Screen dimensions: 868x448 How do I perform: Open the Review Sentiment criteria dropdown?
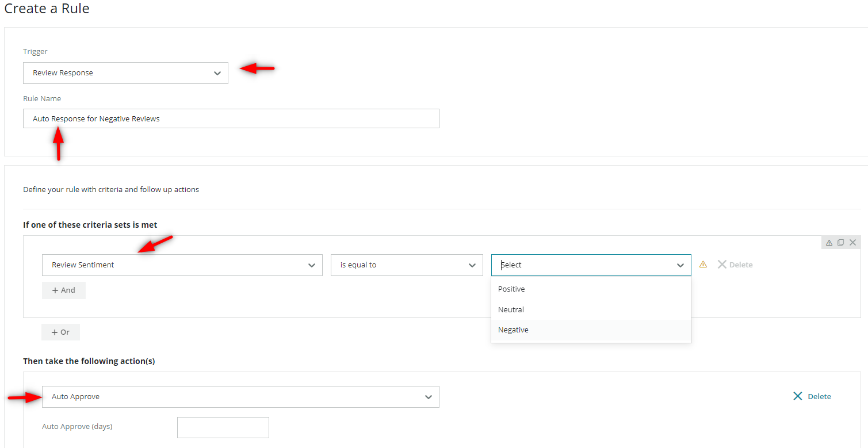pyautogui.click(x=182, y=265)
